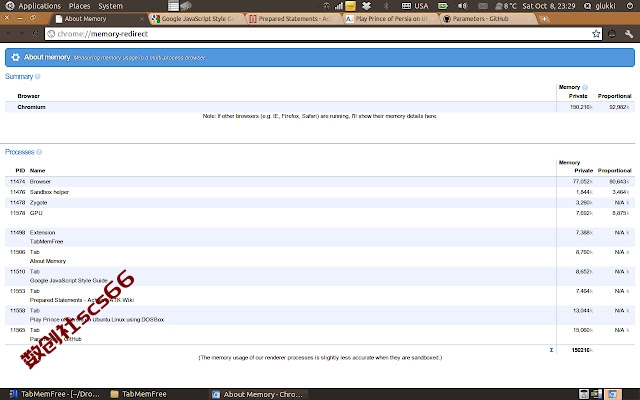Click the battery indicator icon
The image size is (640, 400).
442,6
